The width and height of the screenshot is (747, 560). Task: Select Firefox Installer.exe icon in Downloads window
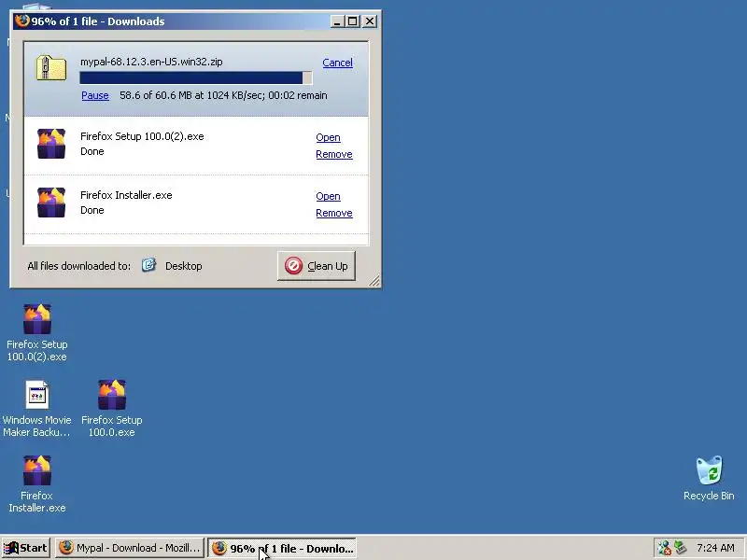coord(51,203)
